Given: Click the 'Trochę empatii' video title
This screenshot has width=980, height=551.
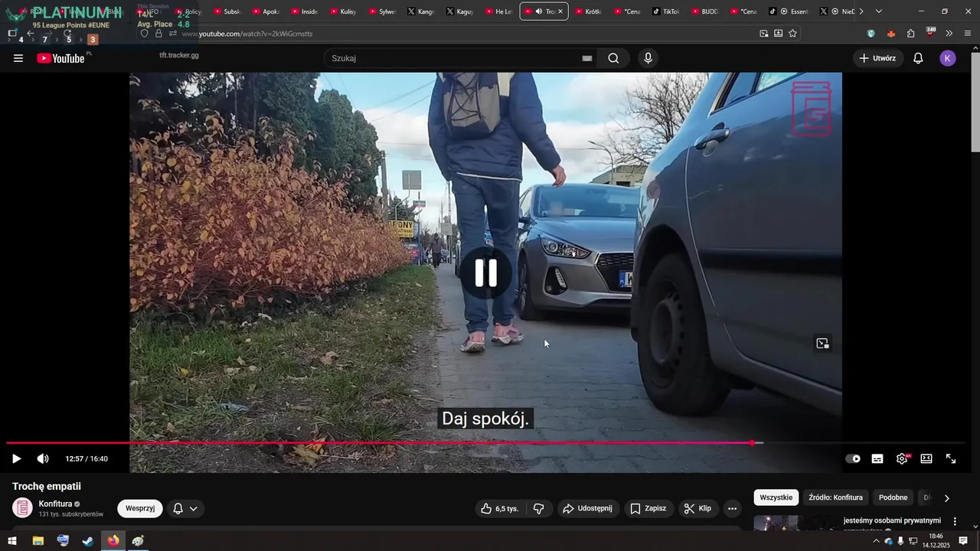Looking at the screenshot, I should click(x=47, y=486).
